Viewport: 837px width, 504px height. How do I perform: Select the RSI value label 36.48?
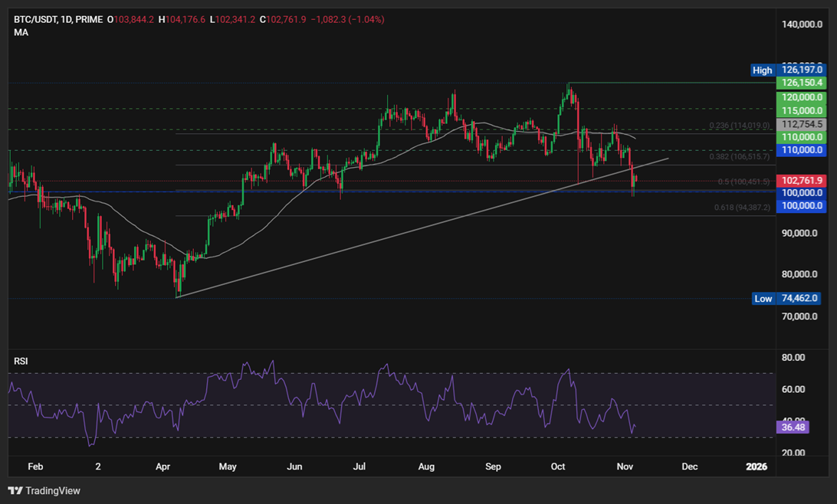pos(793,427)
